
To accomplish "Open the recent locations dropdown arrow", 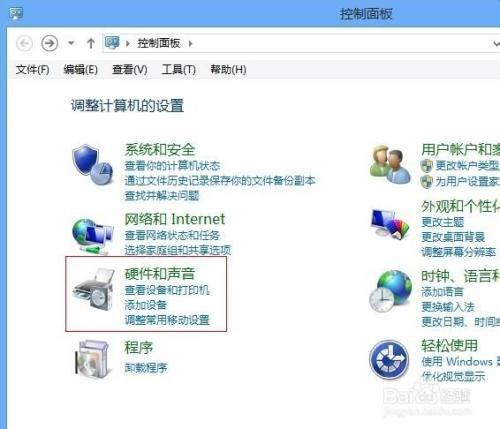I will tap(71, 43).
